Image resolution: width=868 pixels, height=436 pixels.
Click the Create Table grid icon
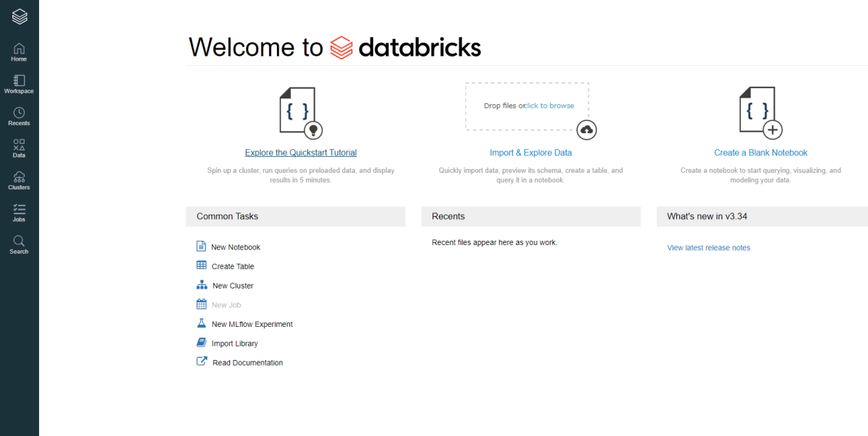pyautogui.click(x=201, y=265)
